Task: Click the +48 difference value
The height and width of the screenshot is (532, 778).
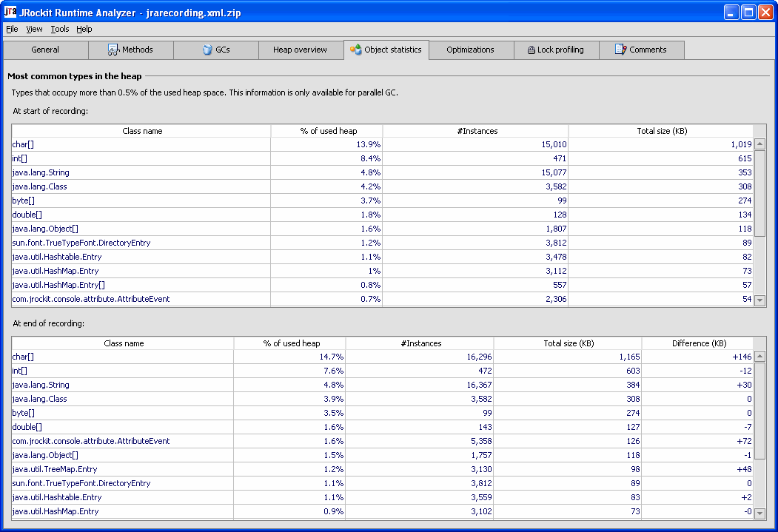Action: pos(744,469)
